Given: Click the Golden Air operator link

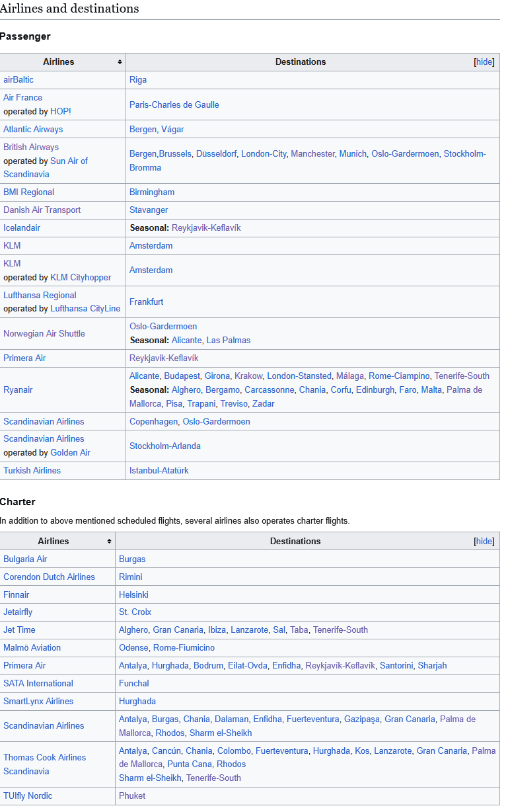Looking at the screenshot, I should pos(70,453).
